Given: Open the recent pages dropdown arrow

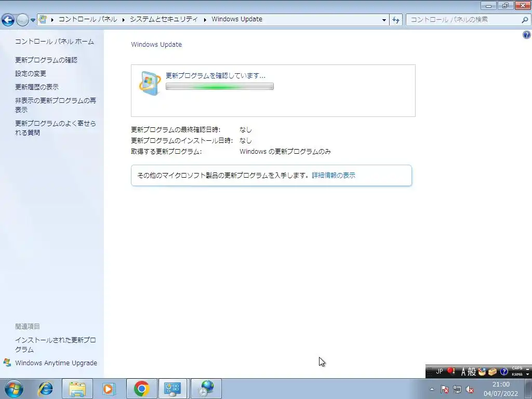Looking at the screenshot, I should point(33,20).
